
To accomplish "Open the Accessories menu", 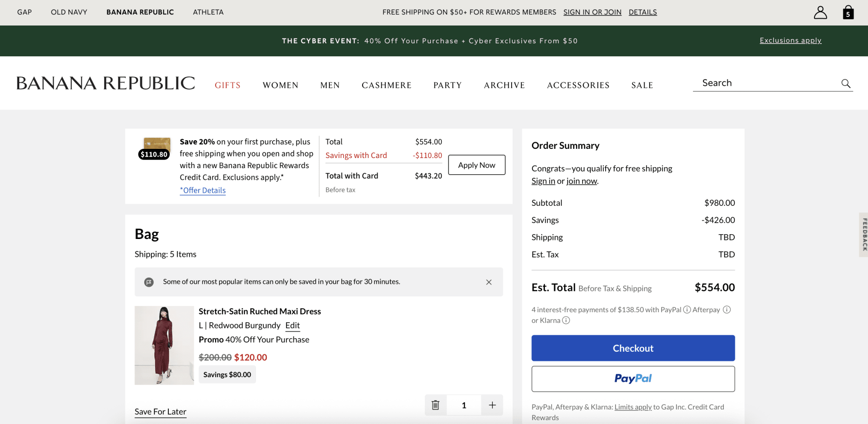I will pyautogui.click(x=578, y=85).
